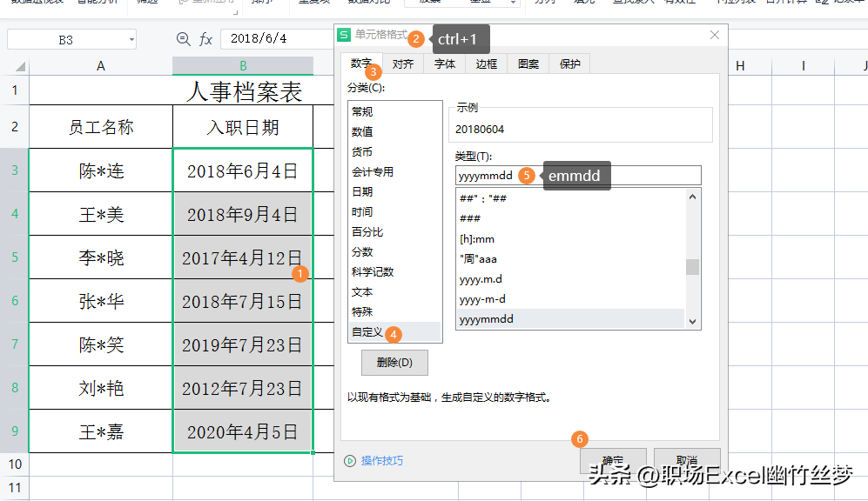This screenshot has height=501, width=868.
Task: Click the 确定 button
Action: pyautogui.click(x=613, y=461)
